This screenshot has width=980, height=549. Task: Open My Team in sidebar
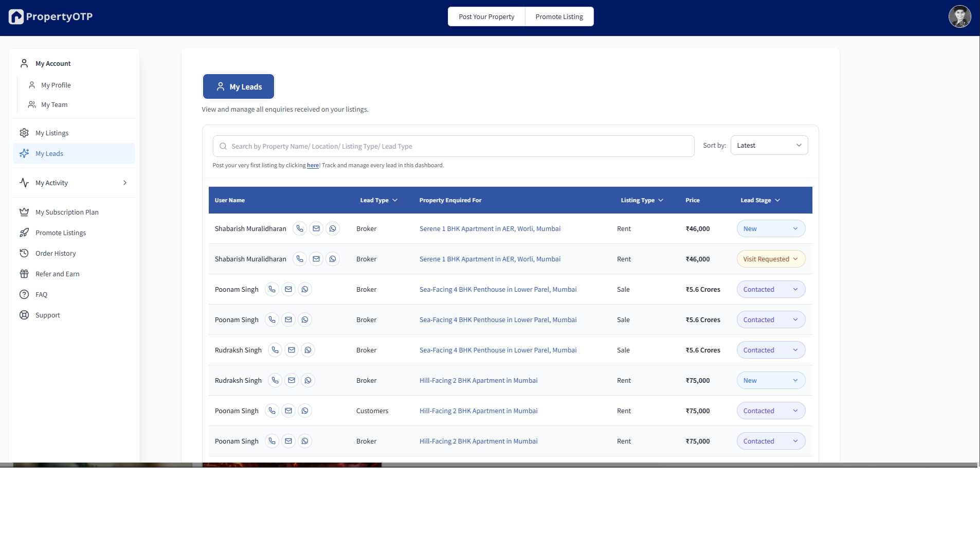click(x=54, y=104)
